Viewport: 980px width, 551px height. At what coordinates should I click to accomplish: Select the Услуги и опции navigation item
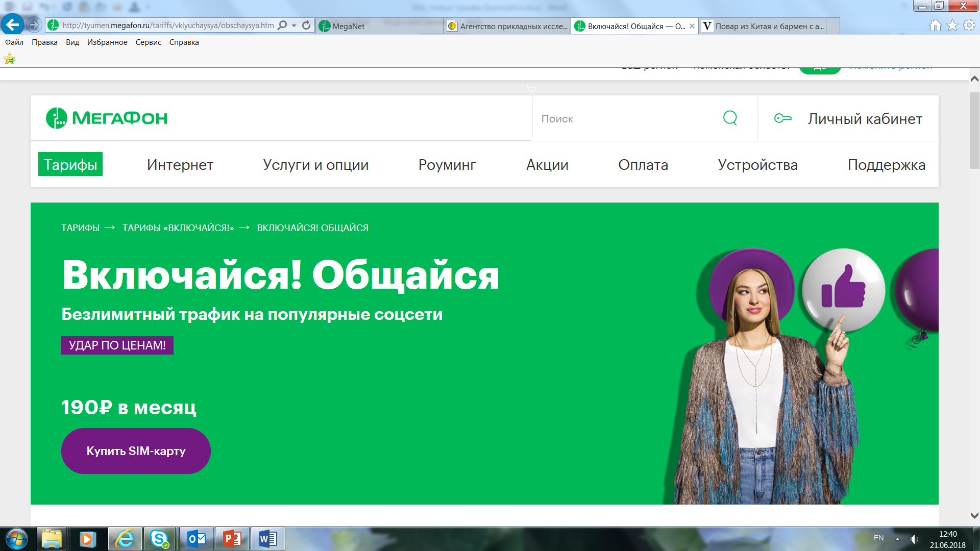(316, 165)
